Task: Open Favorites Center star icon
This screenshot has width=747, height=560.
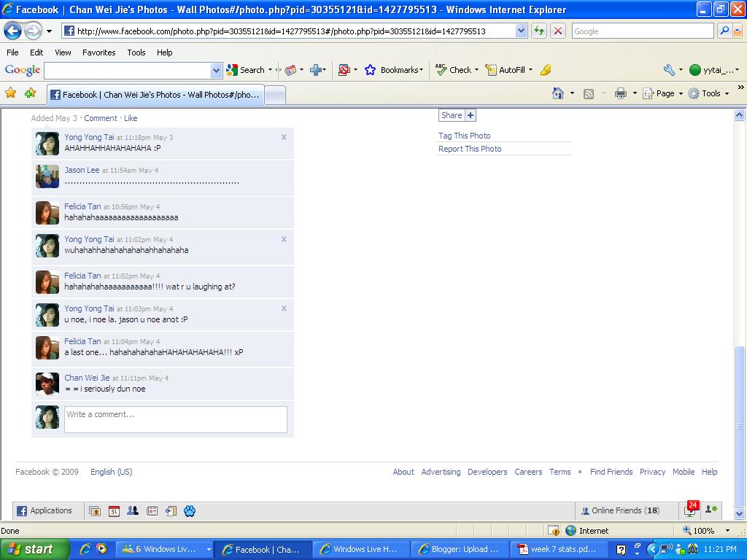Action: coord(10,93)
